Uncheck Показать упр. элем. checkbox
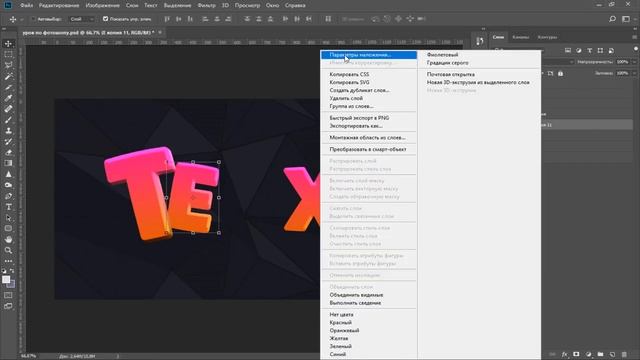The height and width of the screenshot is (360, 640). click(x=105, y=19)
